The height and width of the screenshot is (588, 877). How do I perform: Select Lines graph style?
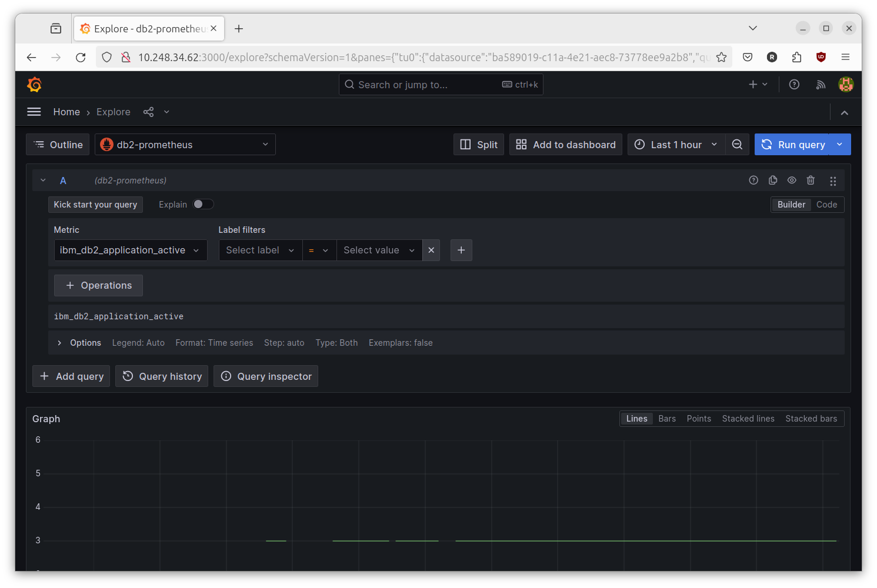[x=636, y=419]
